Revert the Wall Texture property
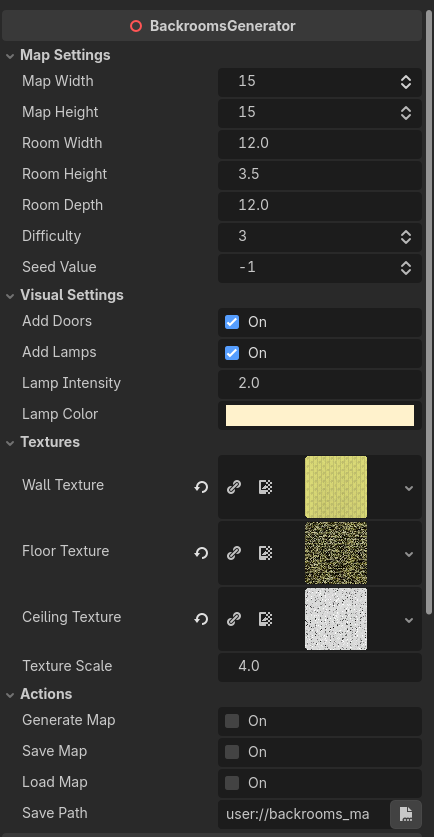This screenshot has height=837, width=434. click(201, 487)
